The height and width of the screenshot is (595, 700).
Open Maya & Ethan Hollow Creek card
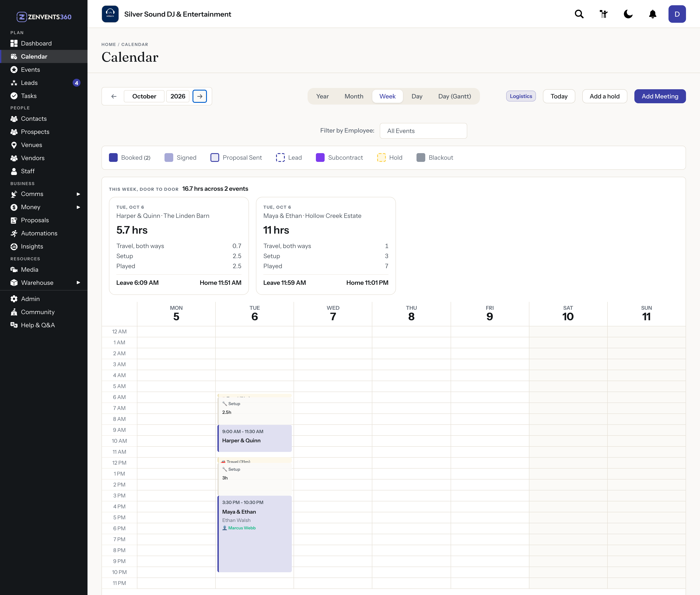click(325, 246)
